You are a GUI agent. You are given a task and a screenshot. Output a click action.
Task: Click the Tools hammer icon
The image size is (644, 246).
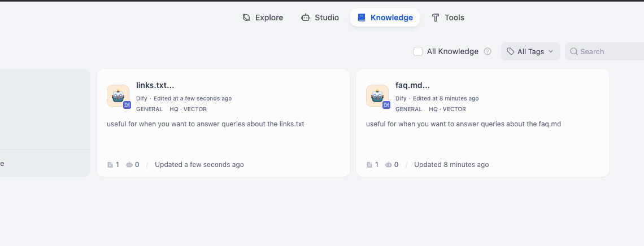click(436, 17)
